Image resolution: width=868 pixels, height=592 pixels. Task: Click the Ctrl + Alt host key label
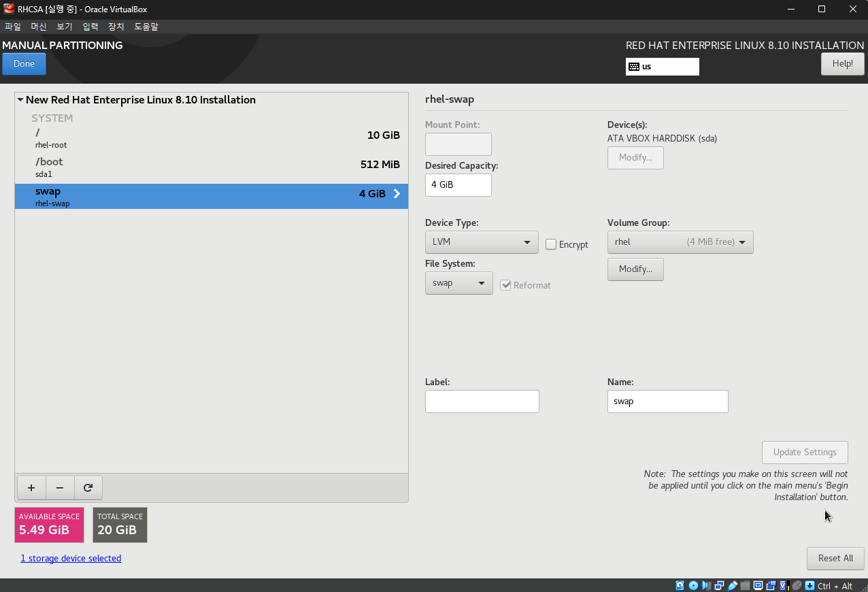pyautogui.click(x=835, y=586)
